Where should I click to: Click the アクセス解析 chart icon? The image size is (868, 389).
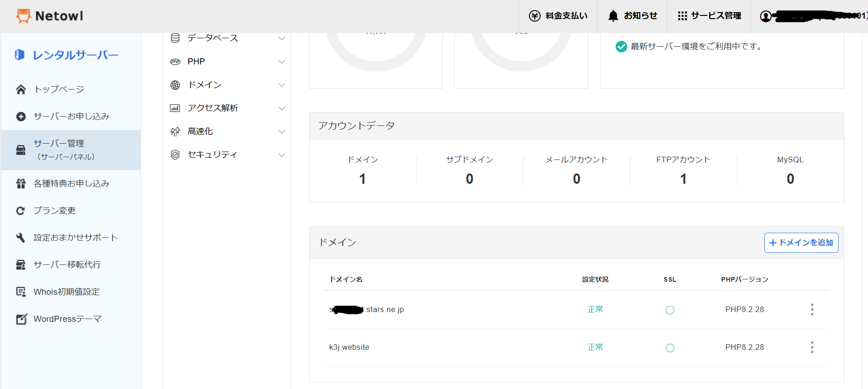coord(175,108)
